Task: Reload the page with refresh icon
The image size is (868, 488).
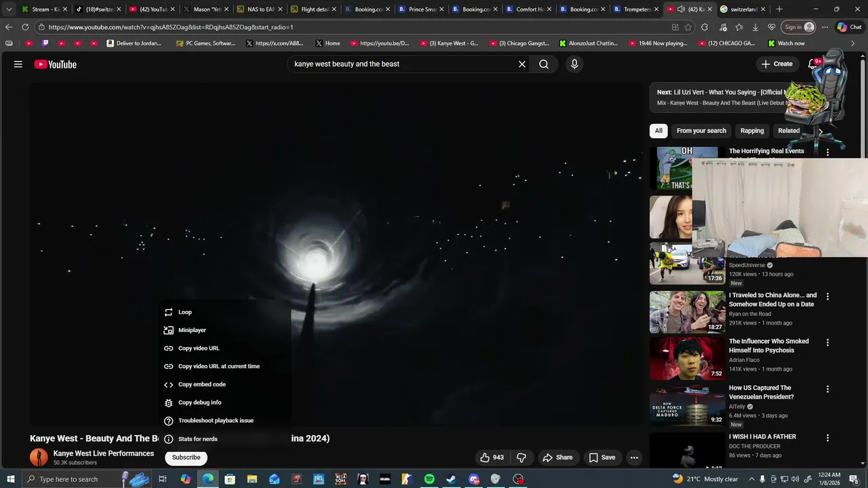Action: (25, 27)
